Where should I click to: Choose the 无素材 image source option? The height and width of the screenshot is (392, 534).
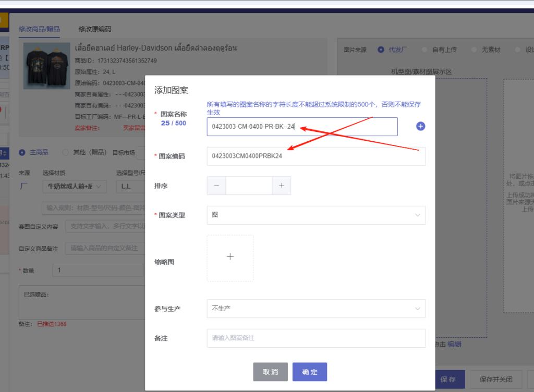474,50
